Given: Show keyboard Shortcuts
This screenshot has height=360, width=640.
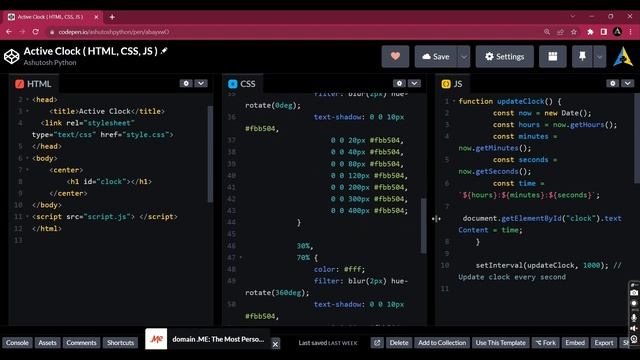Looking at the screenshot, I should click(x=120, y=342).
